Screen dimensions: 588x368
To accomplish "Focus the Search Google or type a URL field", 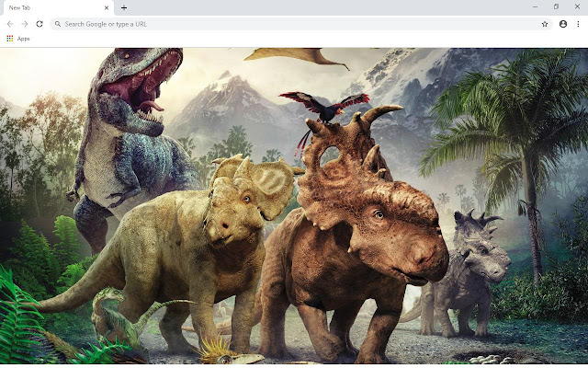I will (x=301, y=24).
